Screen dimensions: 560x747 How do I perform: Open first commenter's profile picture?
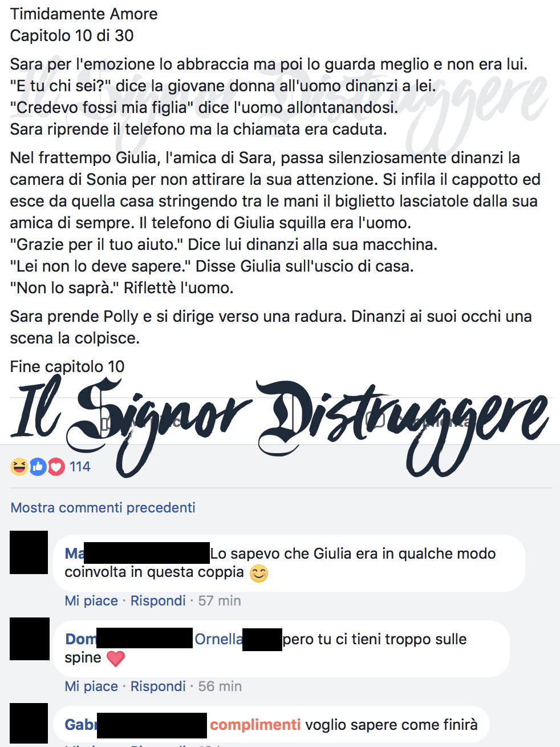(x=29, y=552)
